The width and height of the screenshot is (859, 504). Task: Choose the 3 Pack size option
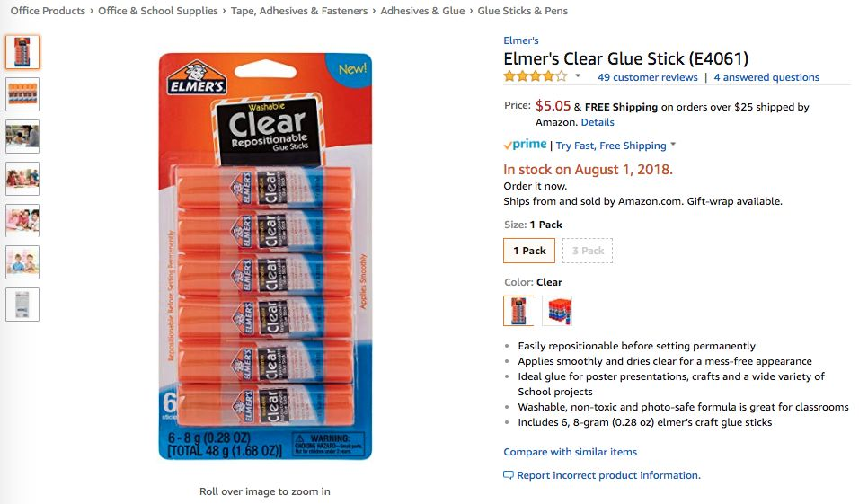[x=588, y=251]
